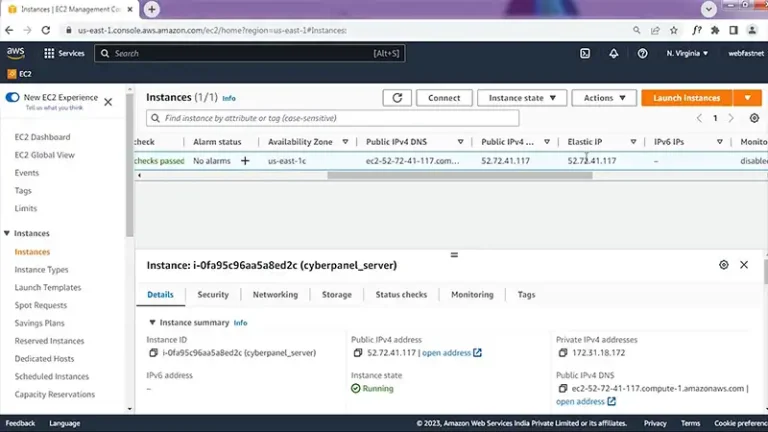Collapse the Instances sidebar section
Viewport: 768px width, 432px height.
[x=7, y=234]
